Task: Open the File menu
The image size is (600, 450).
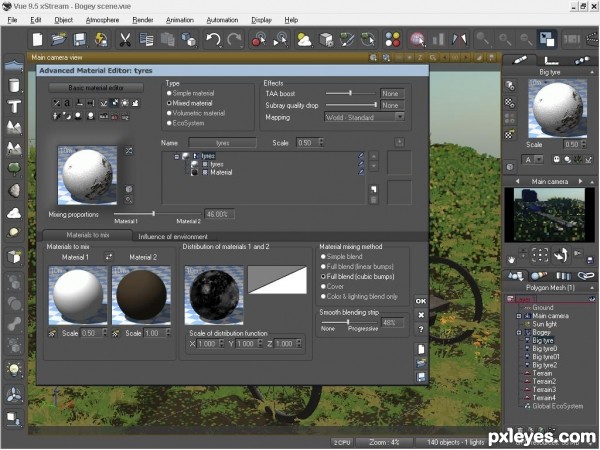Action: click(x=12, y=20)
